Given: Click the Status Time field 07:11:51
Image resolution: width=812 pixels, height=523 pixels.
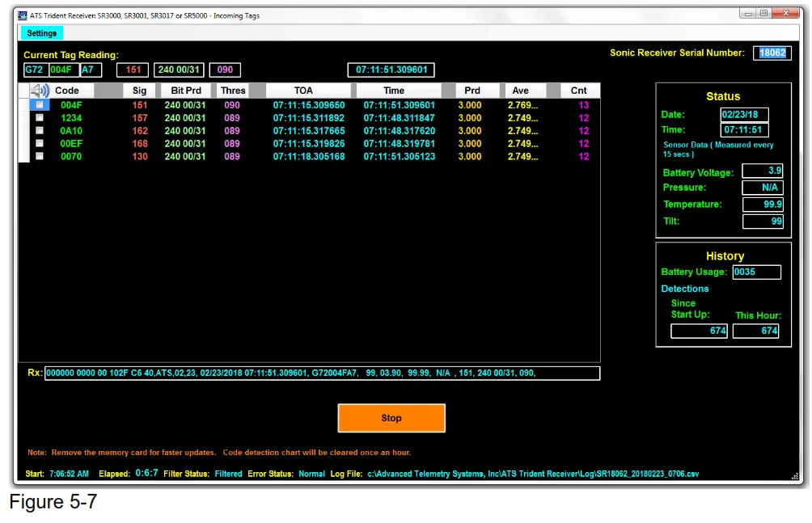Looking at the screenshot, I should click(744, 129).
